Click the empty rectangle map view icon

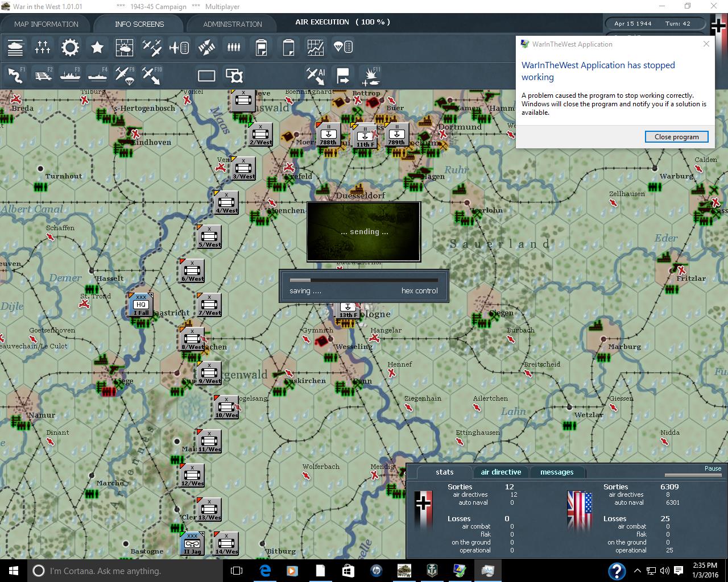click(206, 75)
